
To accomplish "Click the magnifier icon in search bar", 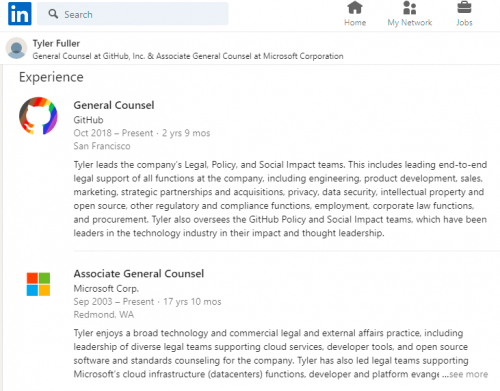I will (53, 14).
